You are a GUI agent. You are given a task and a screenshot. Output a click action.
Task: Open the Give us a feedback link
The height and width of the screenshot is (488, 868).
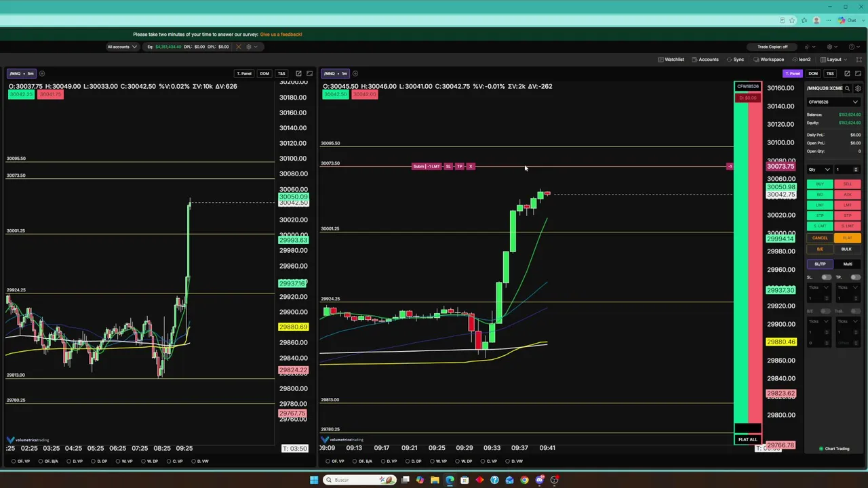pyautogui.click(x=281, y=34)
